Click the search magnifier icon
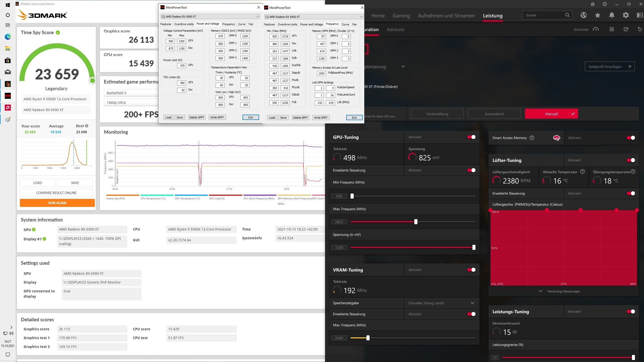The width and height of the screenshot is (644, 362). point(567,15)
